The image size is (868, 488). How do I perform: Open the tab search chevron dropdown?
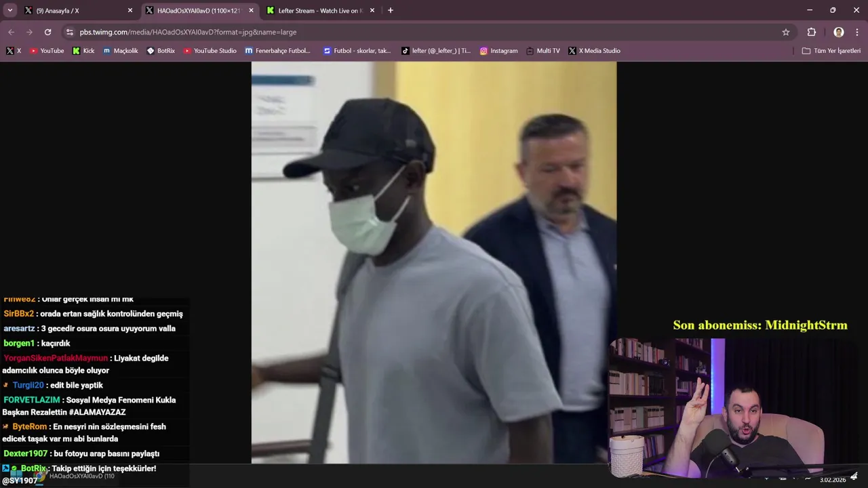9,10
